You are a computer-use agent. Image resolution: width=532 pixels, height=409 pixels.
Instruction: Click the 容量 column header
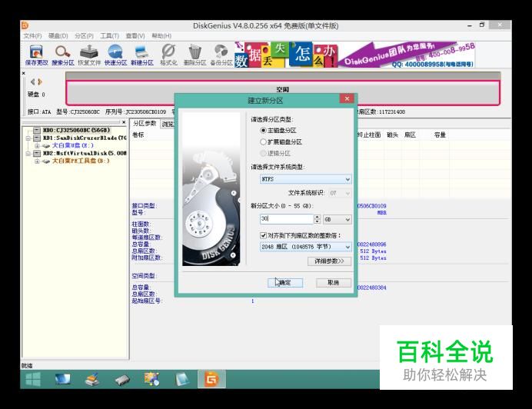(x=440, y=135)
